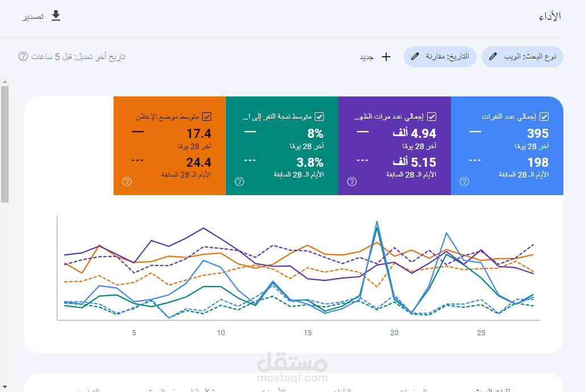This screenshot has width=585, height=392.
Task: Click the help icon on the clicks card
Action: (x=464, y=182)
